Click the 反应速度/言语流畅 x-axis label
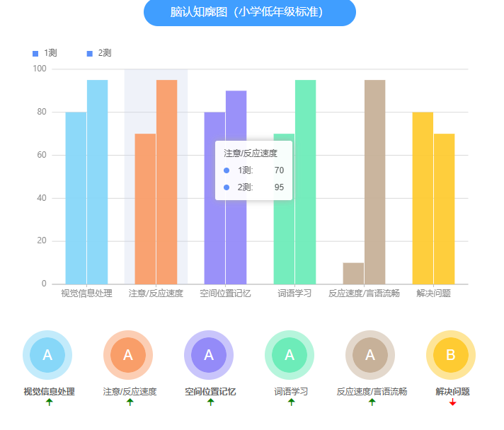 [x=364, y=294]
